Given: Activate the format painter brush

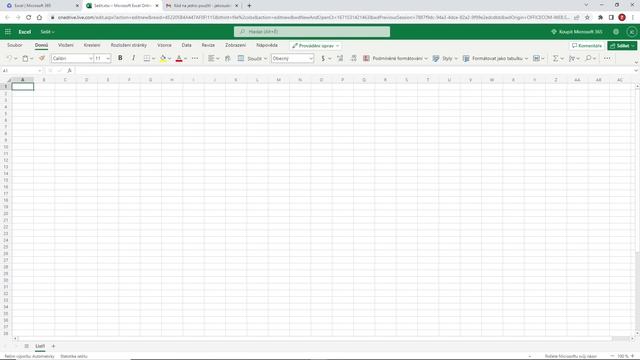Looking at the screenshot, I should [42, 58].
